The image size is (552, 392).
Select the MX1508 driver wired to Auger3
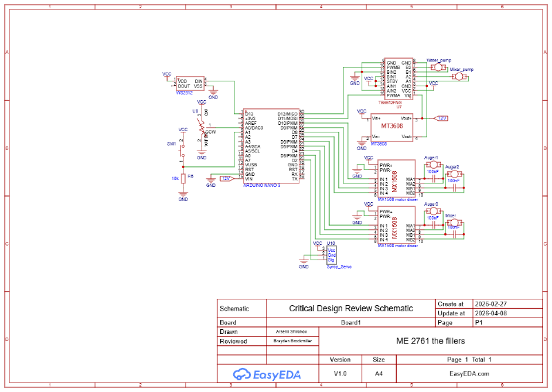pos(396,225)
